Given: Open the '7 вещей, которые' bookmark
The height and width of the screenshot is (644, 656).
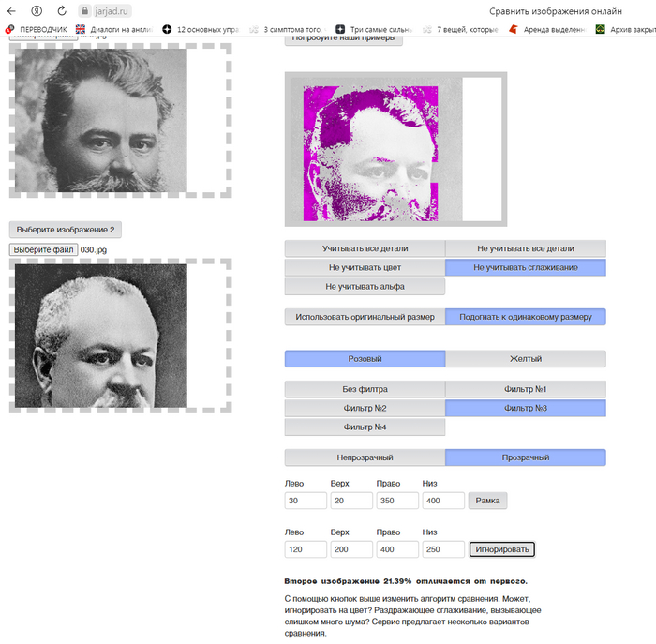Looking at the screenshot, I should (461, 29).
